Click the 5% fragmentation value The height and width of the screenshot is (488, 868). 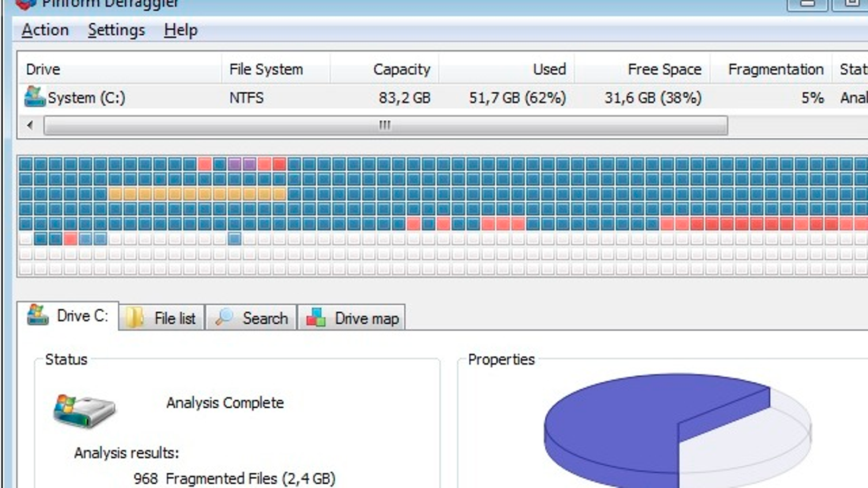click(x=813, y=98)
